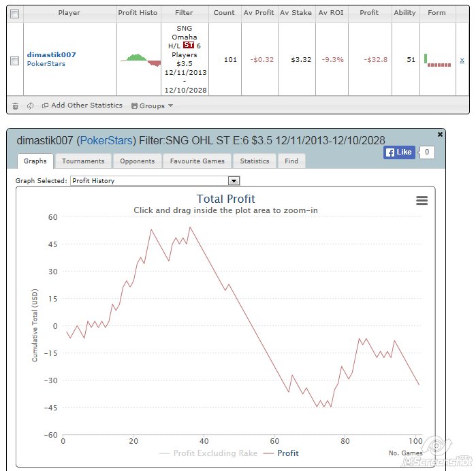This screenshot has width=476, height=471.
Task: Tick the checkbox for dimastik007 row
Action: pyautogui.click(x=14, y=61)
